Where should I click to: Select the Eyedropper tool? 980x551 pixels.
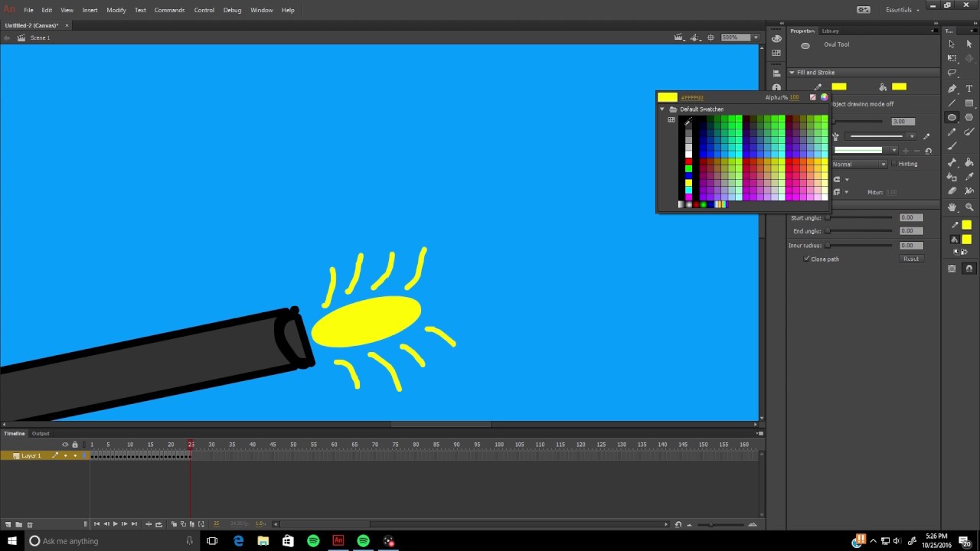[969, 177]
